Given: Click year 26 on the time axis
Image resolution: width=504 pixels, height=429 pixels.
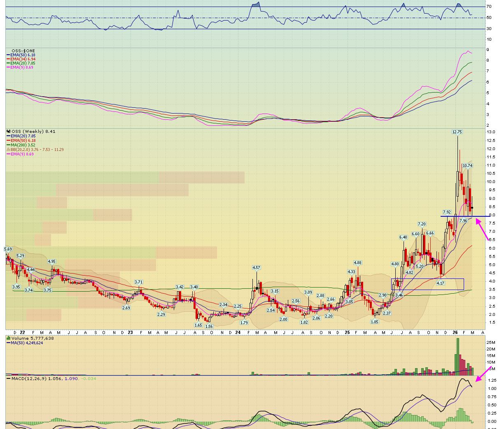Looking at the screenshot, I should click(455, 332).
